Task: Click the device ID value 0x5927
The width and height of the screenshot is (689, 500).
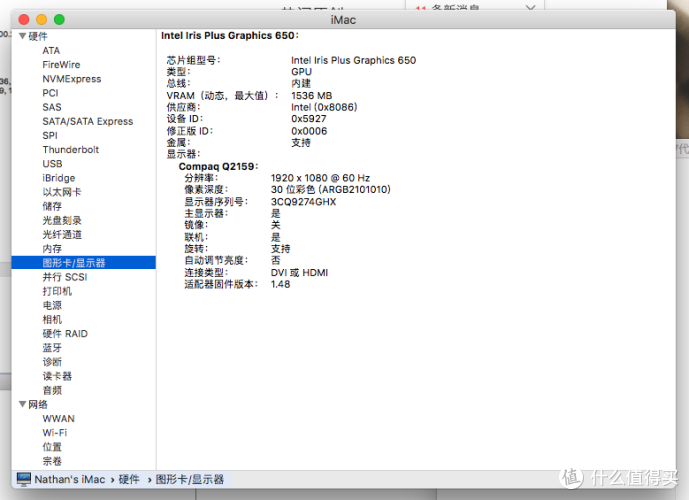Action: (308, 119)
